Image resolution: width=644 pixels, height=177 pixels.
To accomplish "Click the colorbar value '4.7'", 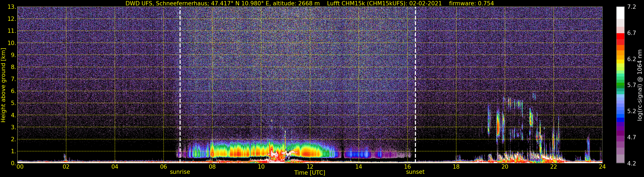I will 632,137.
